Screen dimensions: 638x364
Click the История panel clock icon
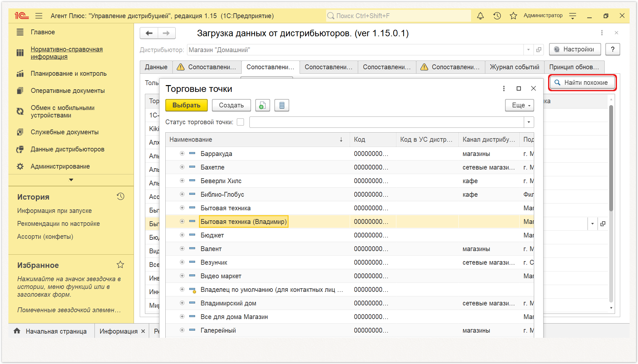[x=121, y=196]
